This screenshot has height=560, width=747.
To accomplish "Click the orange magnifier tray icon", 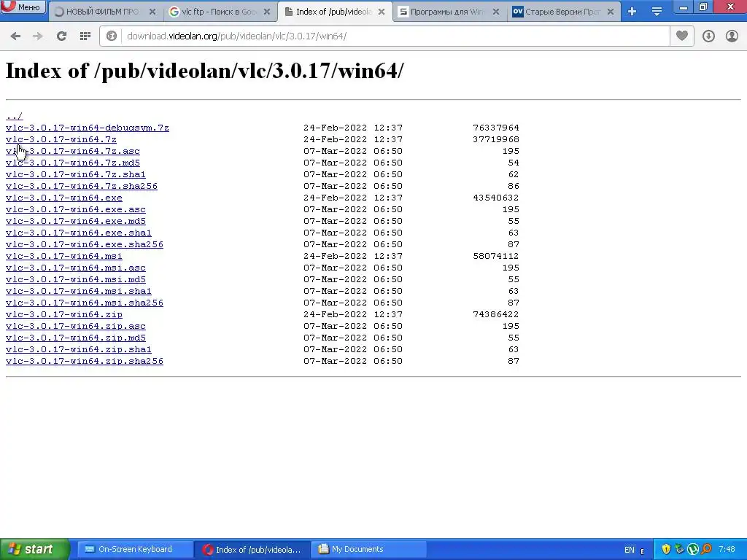I will point(706,550).
